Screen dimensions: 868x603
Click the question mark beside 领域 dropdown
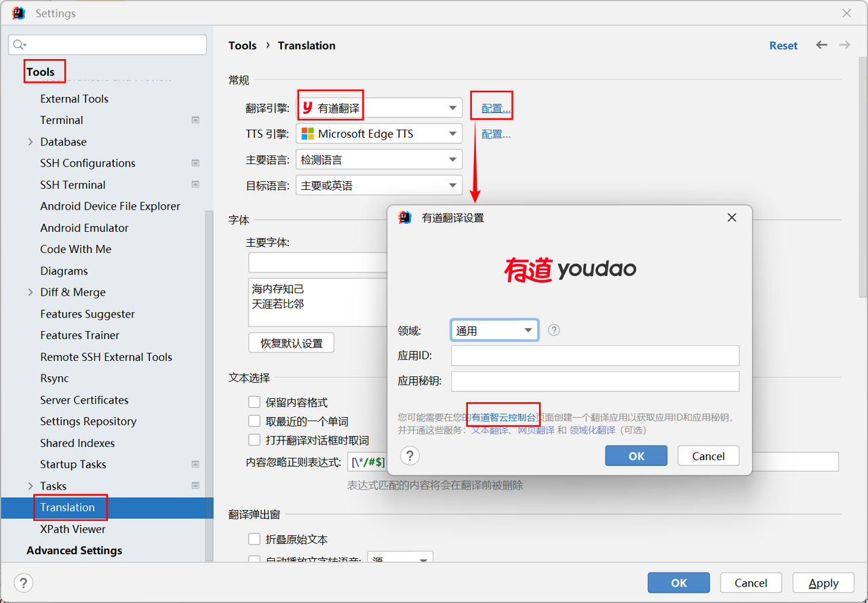tap(554, 330)
